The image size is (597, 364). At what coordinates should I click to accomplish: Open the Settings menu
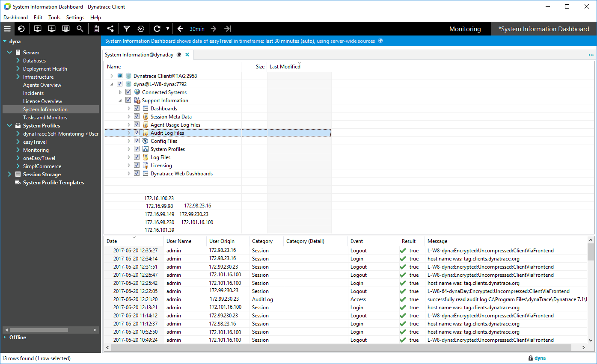[75, 18]
